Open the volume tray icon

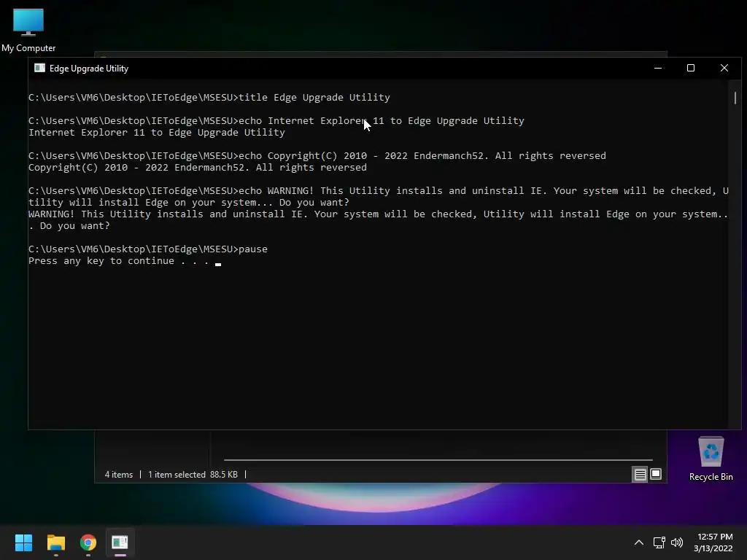click(x=677, y=542)
